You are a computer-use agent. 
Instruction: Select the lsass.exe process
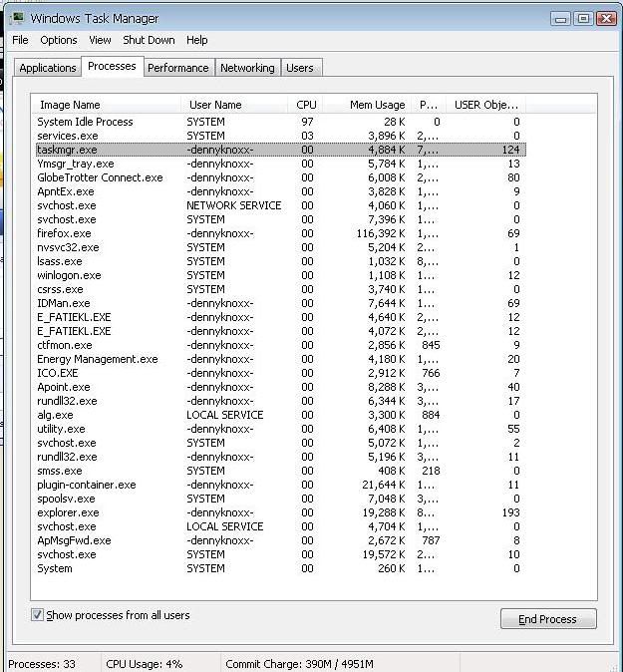pos(281,261)
